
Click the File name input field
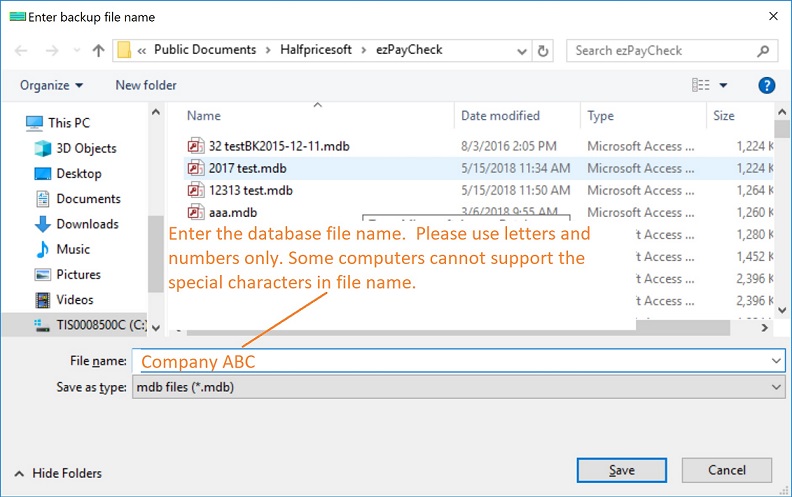pos(450,360)
